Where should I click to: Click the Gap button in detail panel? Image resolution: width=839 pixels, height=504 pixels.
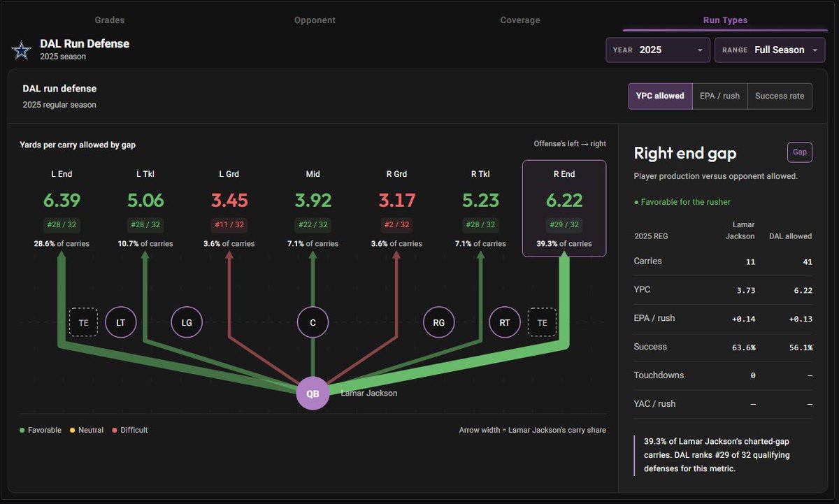(799, 152)
